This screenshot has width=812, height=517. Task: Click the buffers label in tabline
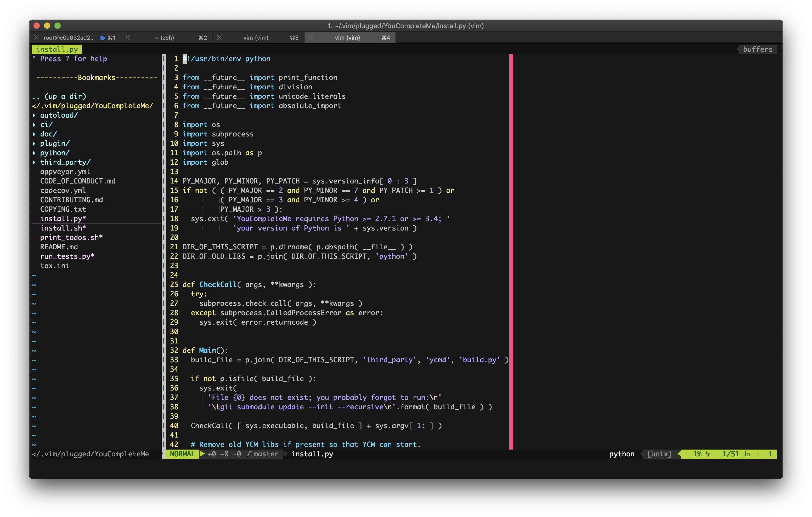(757, 49)
